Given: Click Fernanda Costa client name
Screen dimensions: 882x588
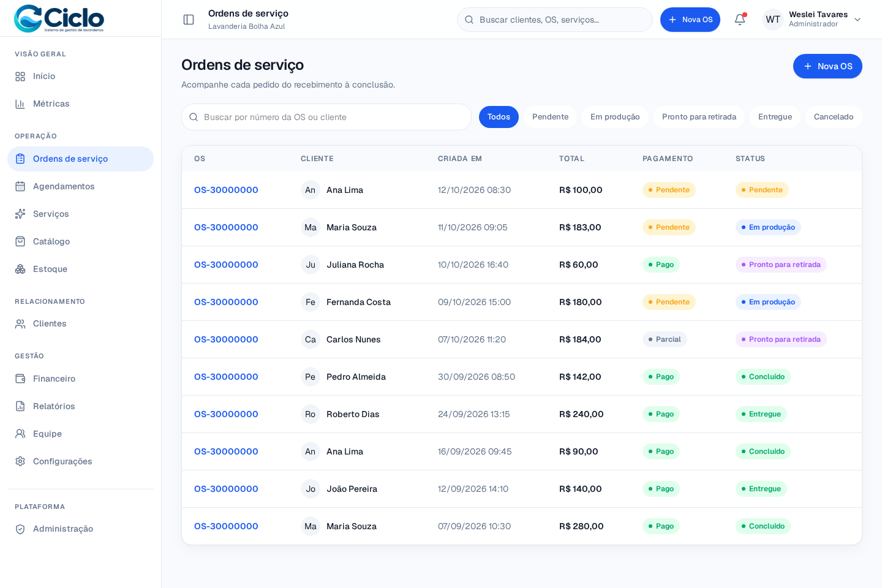Looking at the screenshot, I should click(x=358, y=302).
